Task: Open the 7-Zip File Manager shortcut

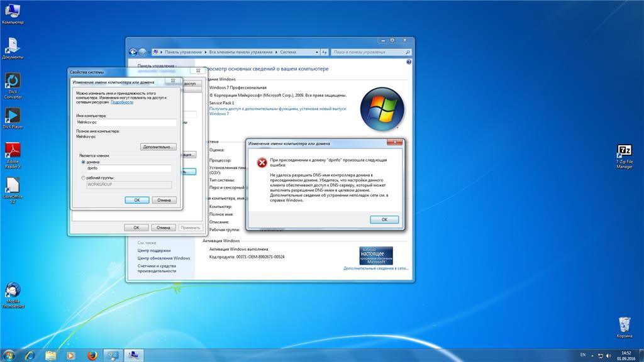Action: [x=625, y=156]
